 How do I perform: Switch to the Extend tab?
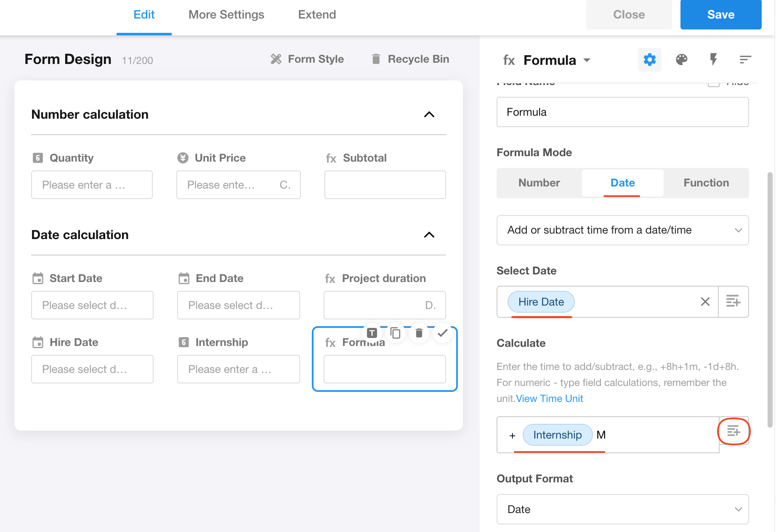coord(317,15)
